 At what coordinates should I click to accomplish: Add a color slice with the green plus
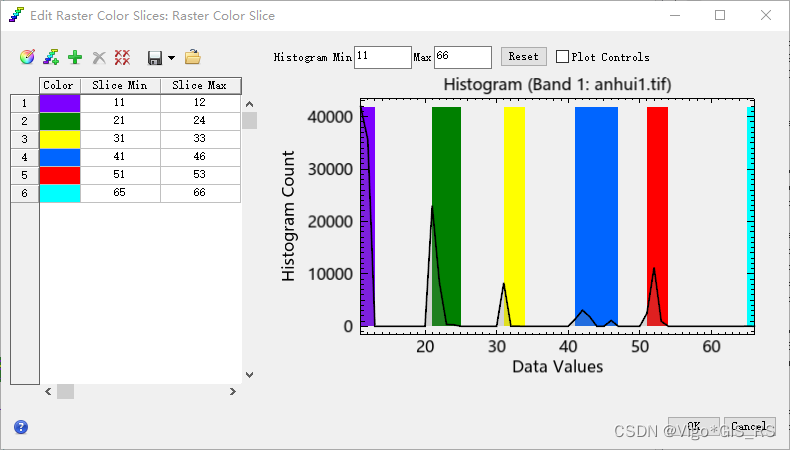pyautogui.click(x=75, y=57)
